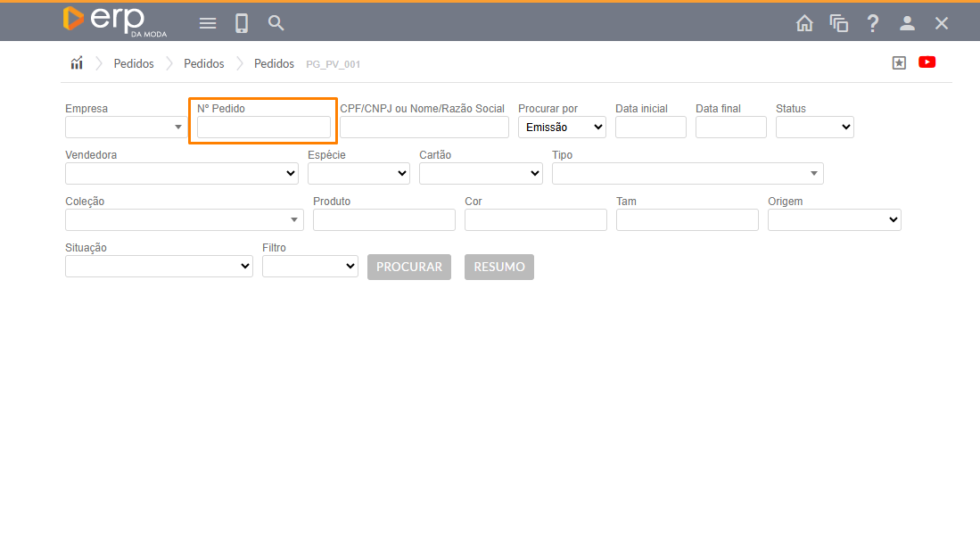980x544 pixels.
Task: Open the Vendedora dropdown
Action: (x=181, y=174)
